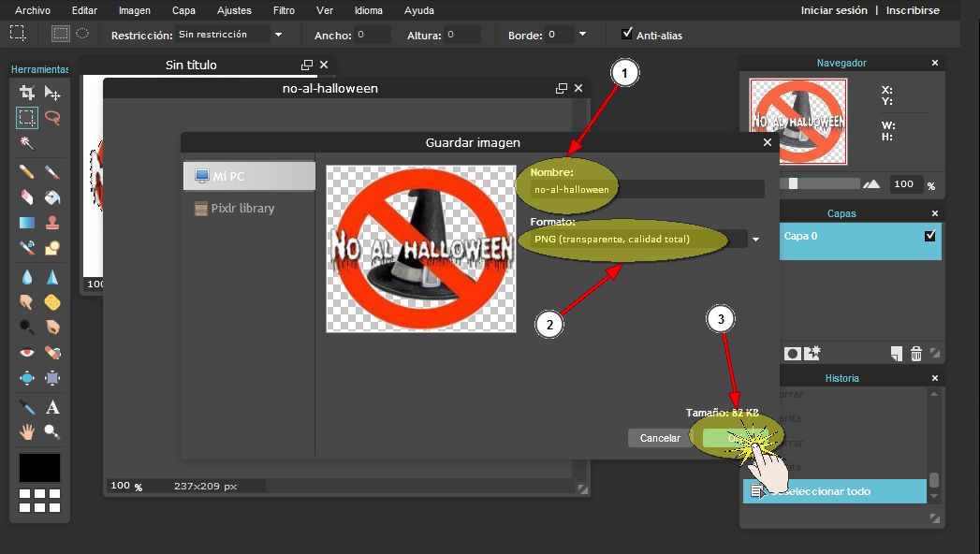Open the Filtro menu
This screenshot has height=554, width=980.
click(x=282, y=10)
